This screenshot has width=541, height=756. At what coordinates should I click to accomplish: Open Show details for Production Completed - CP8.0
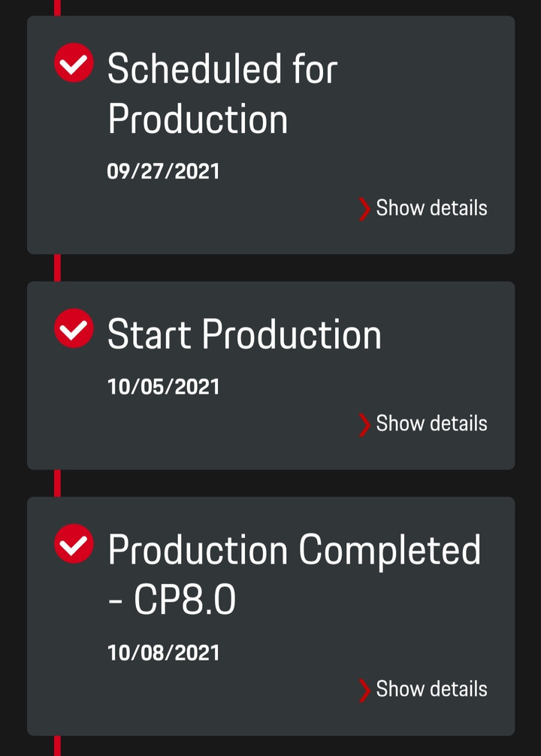(431, 689)
